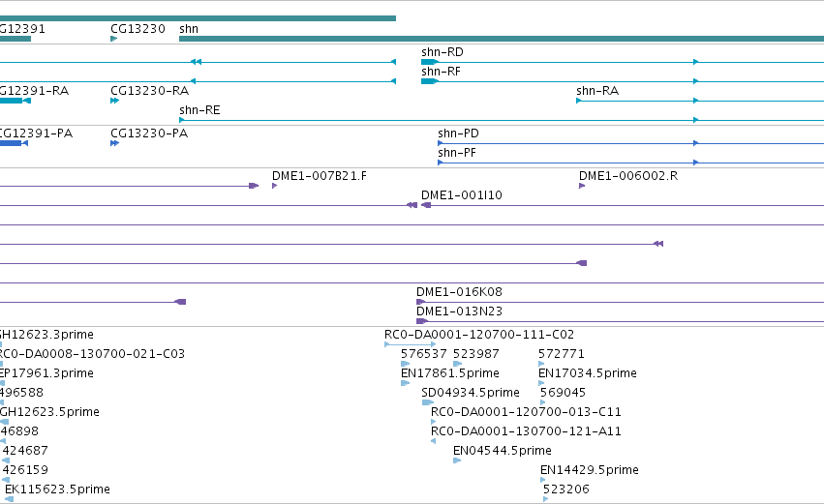Click the 'CG13230-PA' label
The image size is (824, 504).
149,133
